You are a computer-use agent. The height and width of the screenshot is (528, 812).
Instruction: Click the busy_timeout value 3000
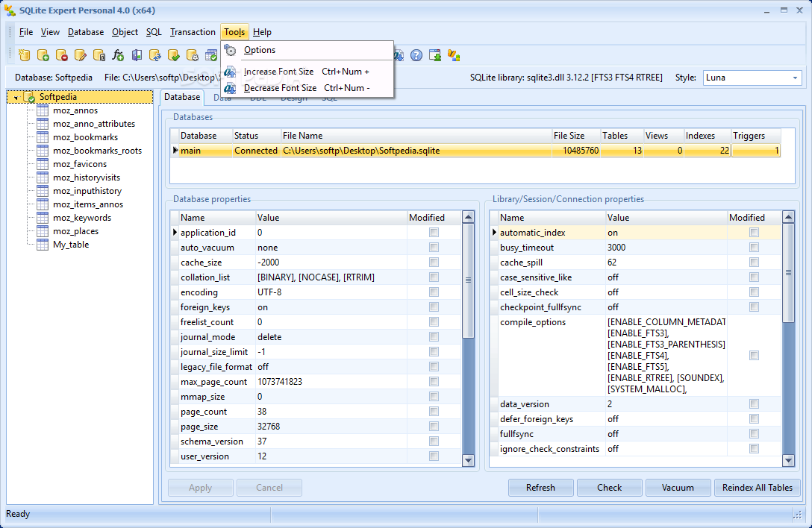(x=616, y=248)
